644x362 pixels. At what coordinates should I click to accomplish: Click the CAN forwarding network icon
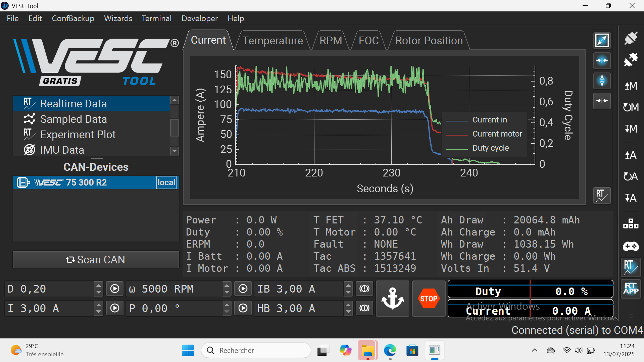[x=631, y=224]
